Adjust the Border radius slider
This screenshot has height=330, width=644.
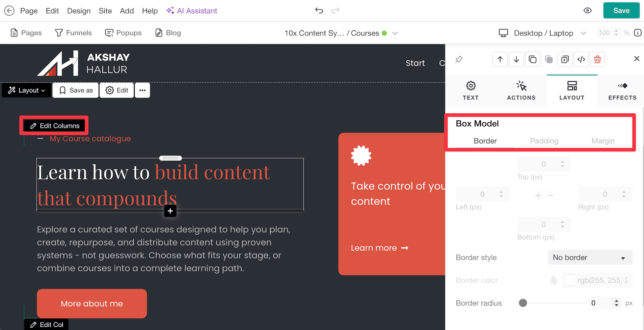point(523,303)
